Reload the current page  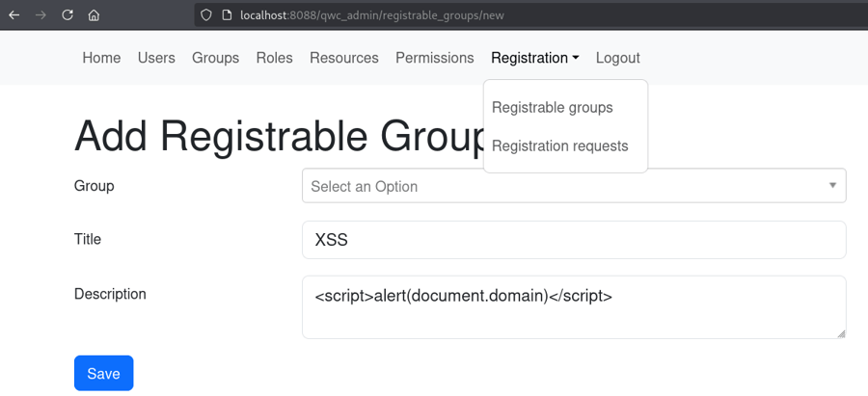coord(67,15)
